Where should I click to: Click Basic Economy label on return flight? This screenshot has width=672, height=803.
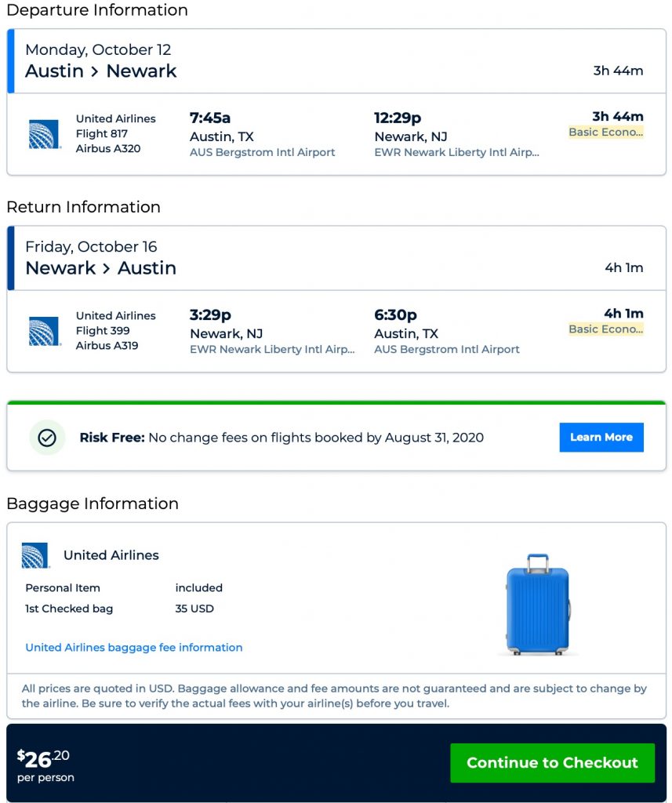[605, 329]
